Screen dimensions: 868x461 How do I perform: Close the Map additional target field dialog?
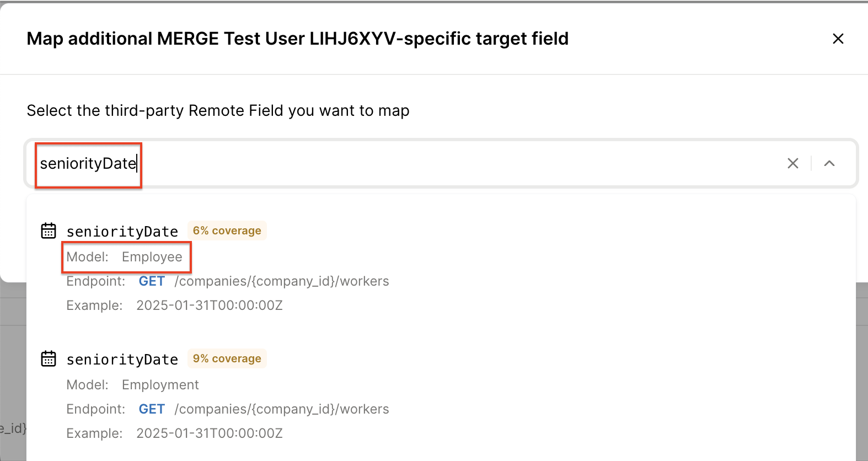(838, 39)
